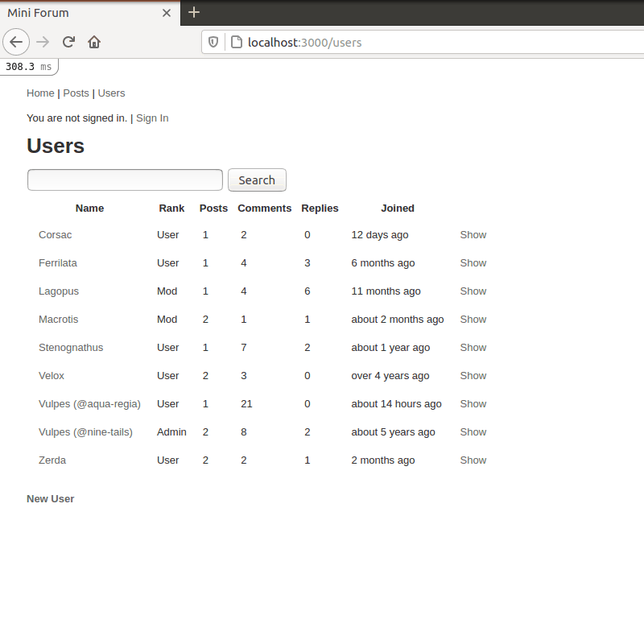This screenshot has height=644, width=644.
Task: Click the '2 months ago' cell for Zerda
Action: pos(383,460)
